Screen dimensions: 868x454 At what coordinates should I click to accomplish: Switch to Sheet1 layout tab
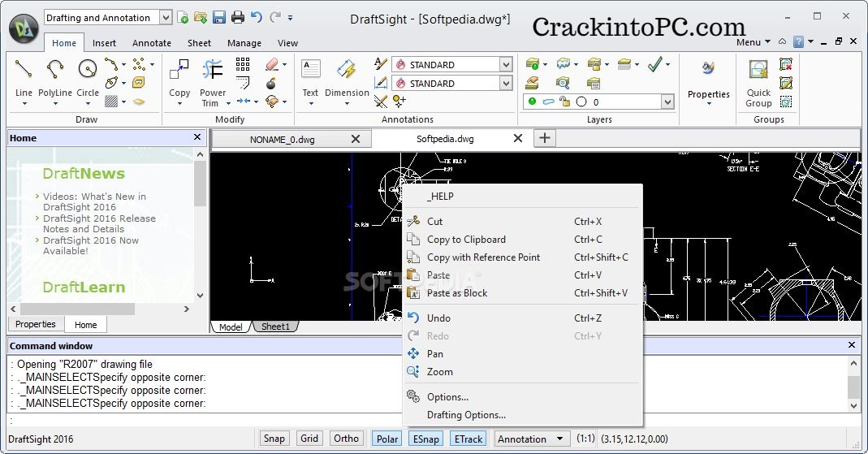275,326
